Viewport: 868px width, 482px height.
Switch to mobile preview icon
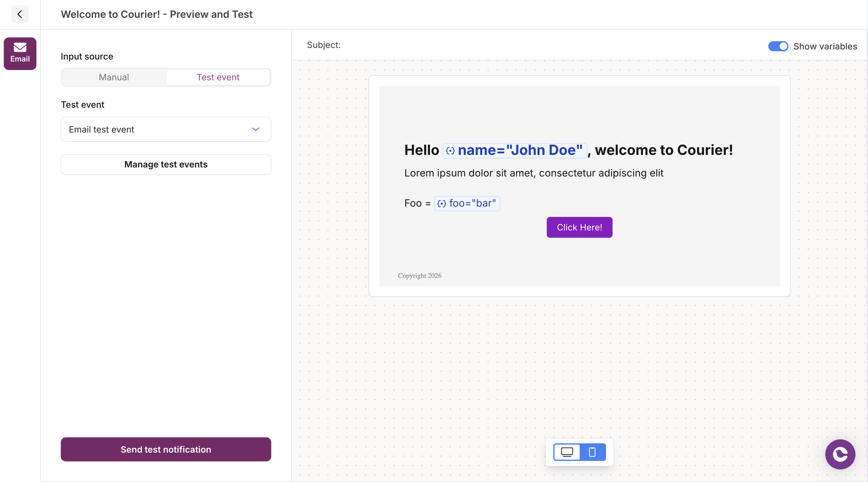point(592,452)
